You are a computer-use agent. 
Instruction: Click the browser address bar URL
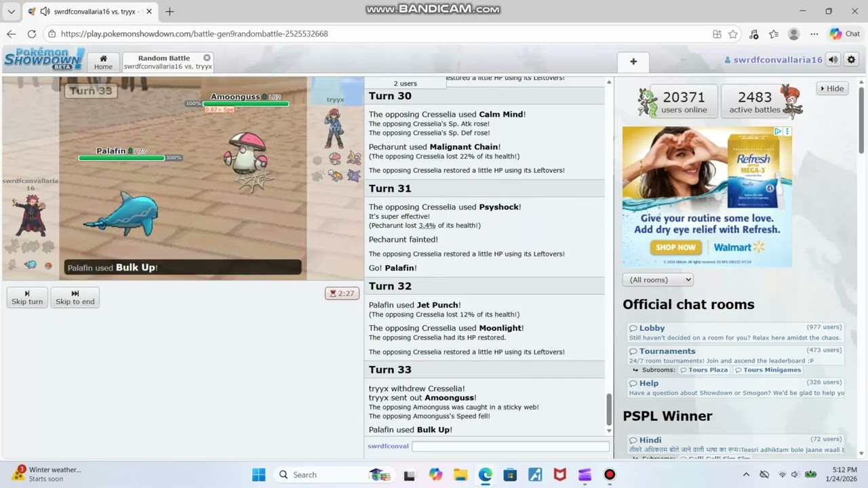[x=194, y=34]
